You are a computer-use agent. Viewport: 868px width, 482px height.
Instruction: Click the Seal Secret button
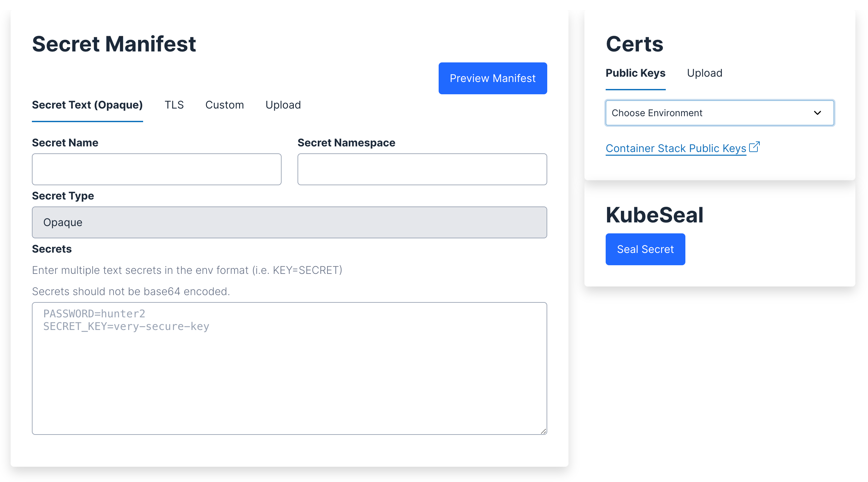[x=645, y=249]
